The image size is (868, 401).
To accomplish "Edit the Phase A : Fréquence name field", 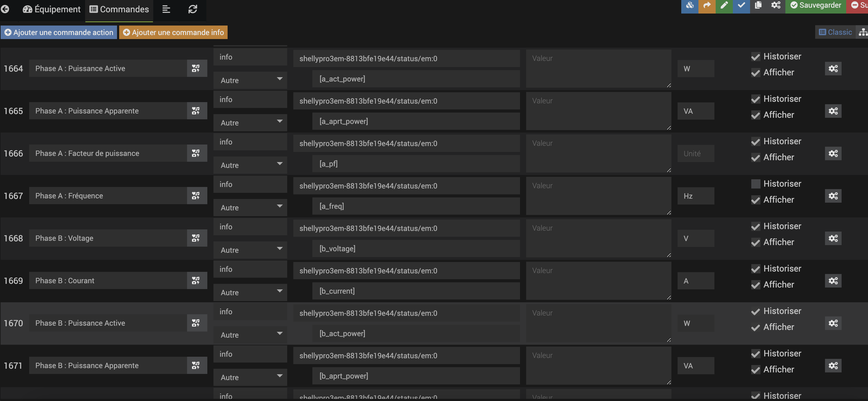I will coord(108,196).
